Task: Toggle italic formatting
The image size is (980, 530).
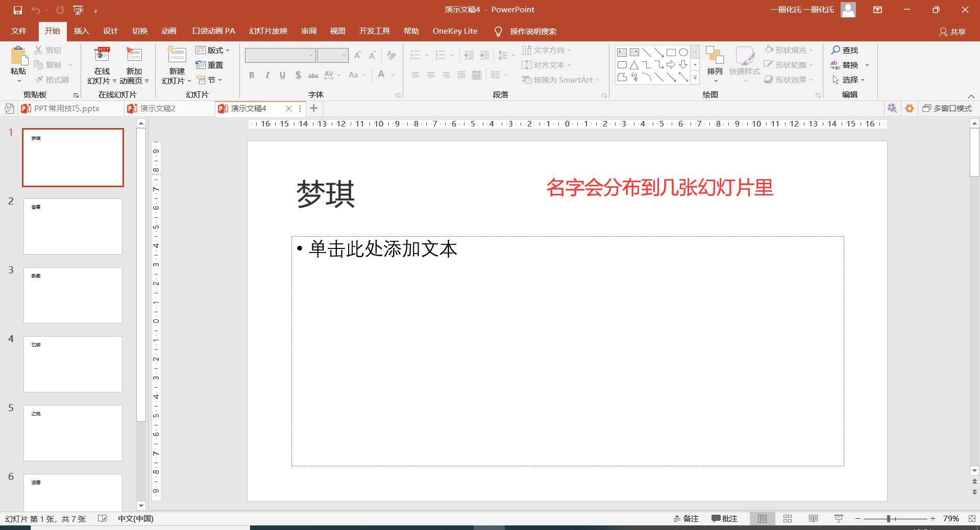Action: [x=267, y=74]
